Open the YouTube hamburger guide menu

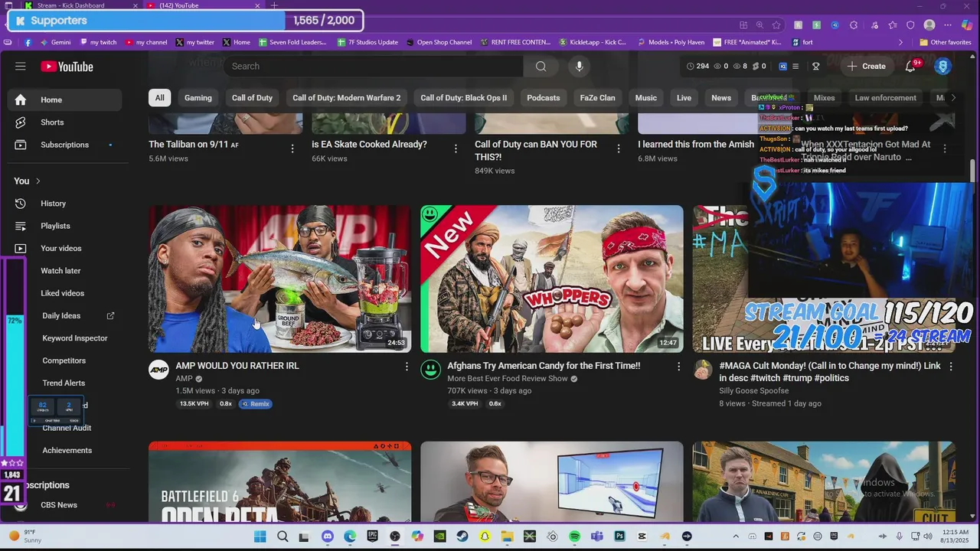click(21, 67)
